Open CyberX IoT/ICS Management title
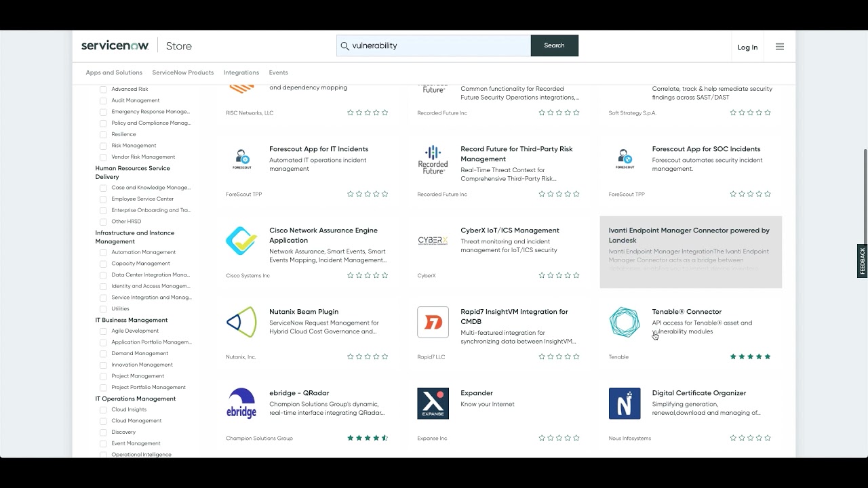Viewport: 868px width, 488px height. pyautogui.click(x=510, y=230)
